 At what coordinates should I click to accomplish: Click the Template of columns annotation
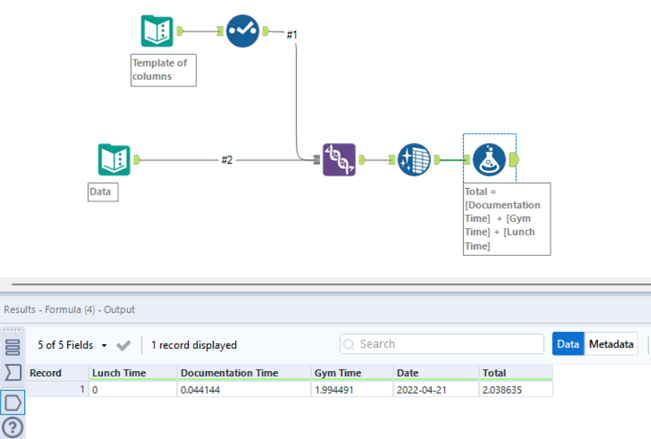point(164,70)
